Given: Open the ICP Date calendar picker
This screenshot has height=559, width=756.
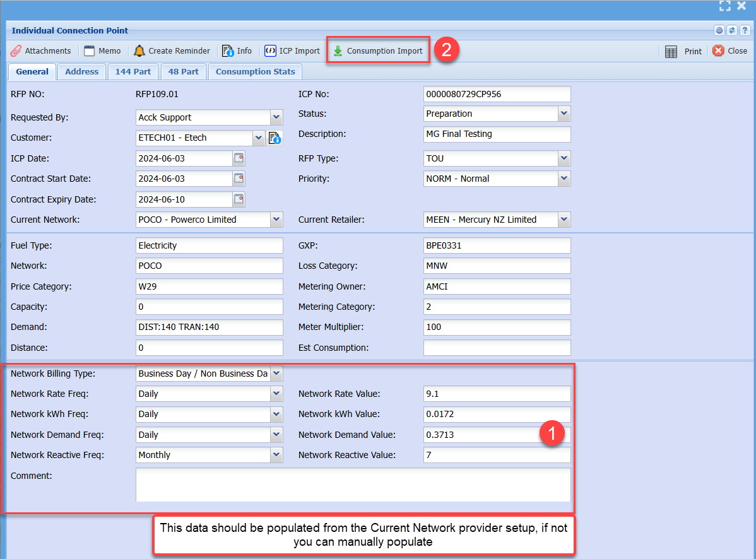Looking at the screenshot, I should (x=239, y=158).
